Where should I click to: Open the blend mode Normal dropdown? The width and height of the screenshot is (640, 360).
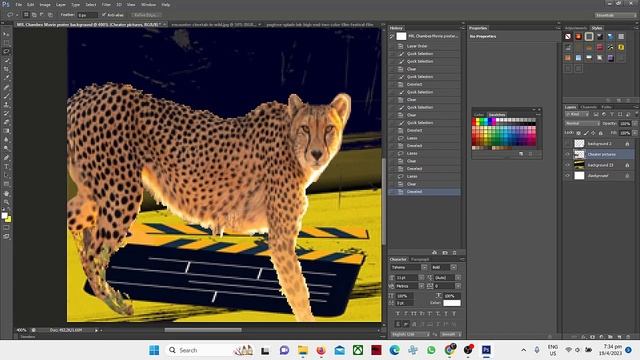[x=582, y=123]
